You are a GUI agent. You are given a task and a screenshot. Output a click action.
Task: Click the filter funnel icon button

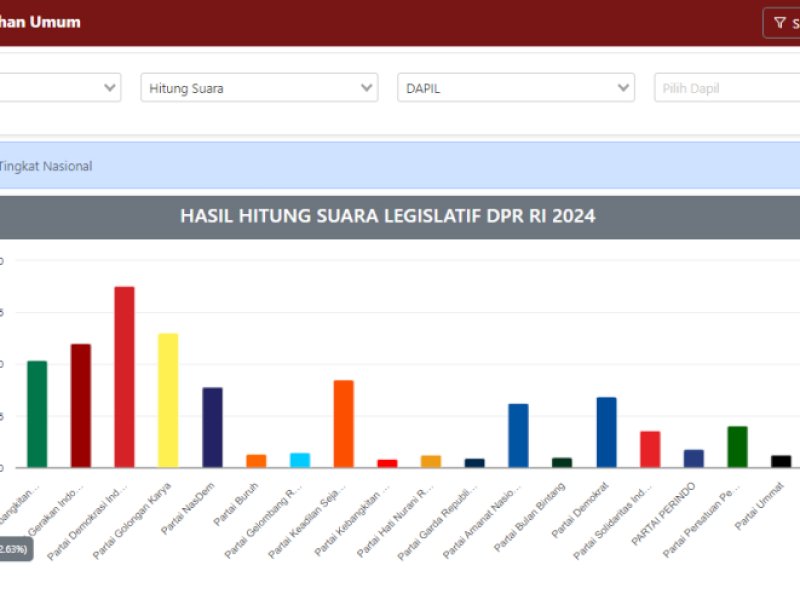pos(781,23)
